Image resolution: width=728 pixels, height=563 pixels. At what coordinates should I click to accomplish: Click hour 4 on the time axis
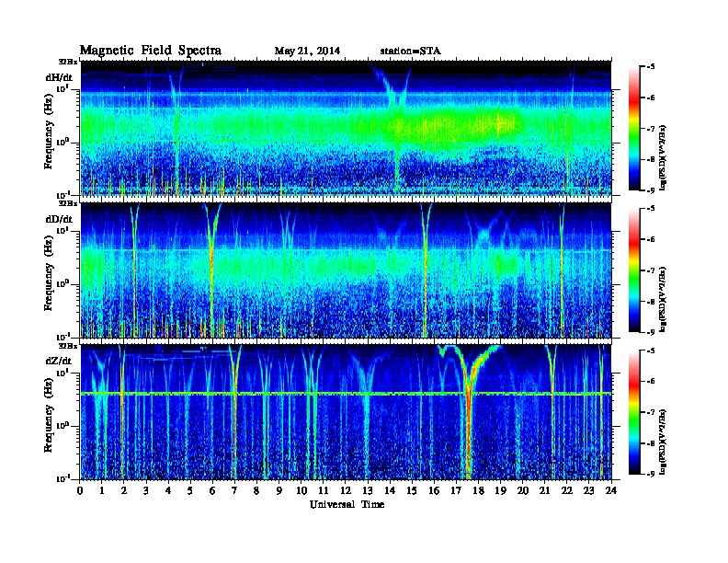[x=168, y=490]
